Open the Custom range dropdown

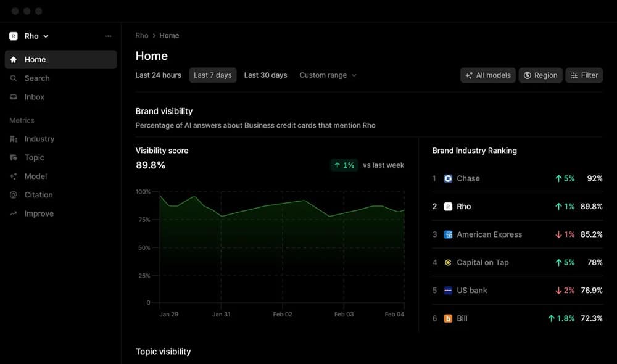(x=328, y=75)
